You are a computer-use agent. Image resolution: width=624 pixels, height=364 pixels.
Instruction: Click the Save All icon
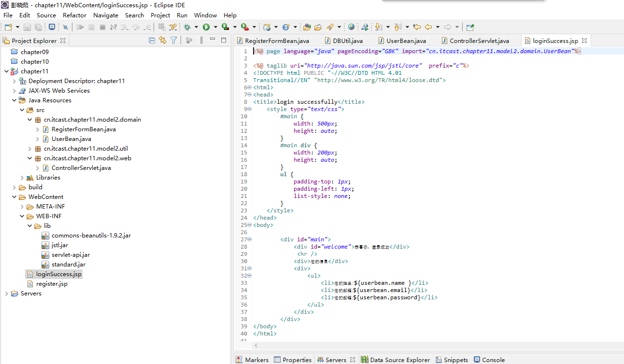[x=38, y=28]
